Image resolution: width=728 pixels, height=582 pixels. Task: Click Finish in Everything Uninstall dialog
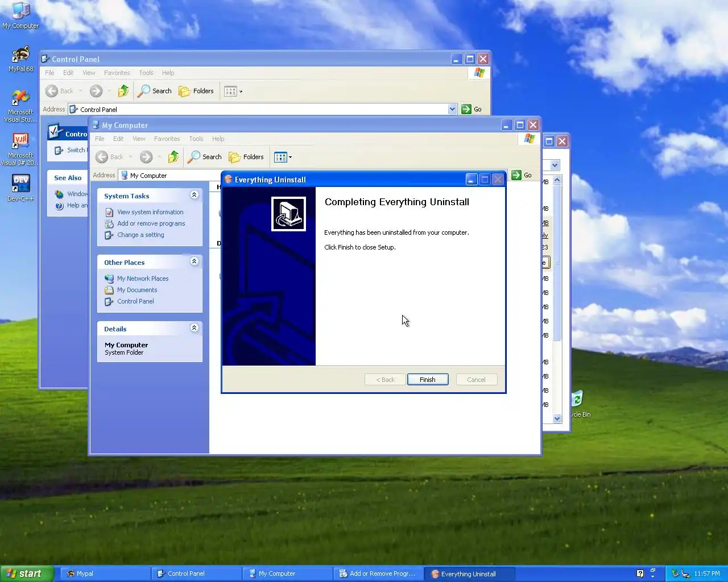(428, 380)
